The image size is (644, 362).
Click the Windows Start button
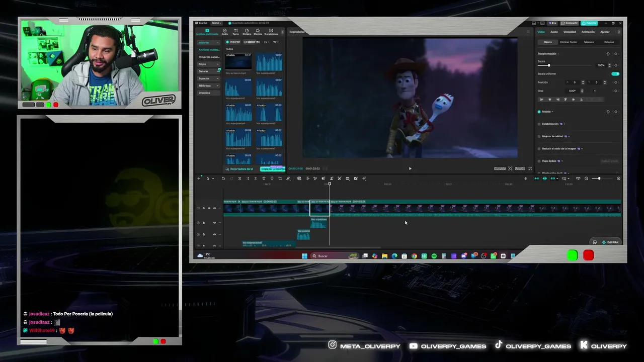304,256
